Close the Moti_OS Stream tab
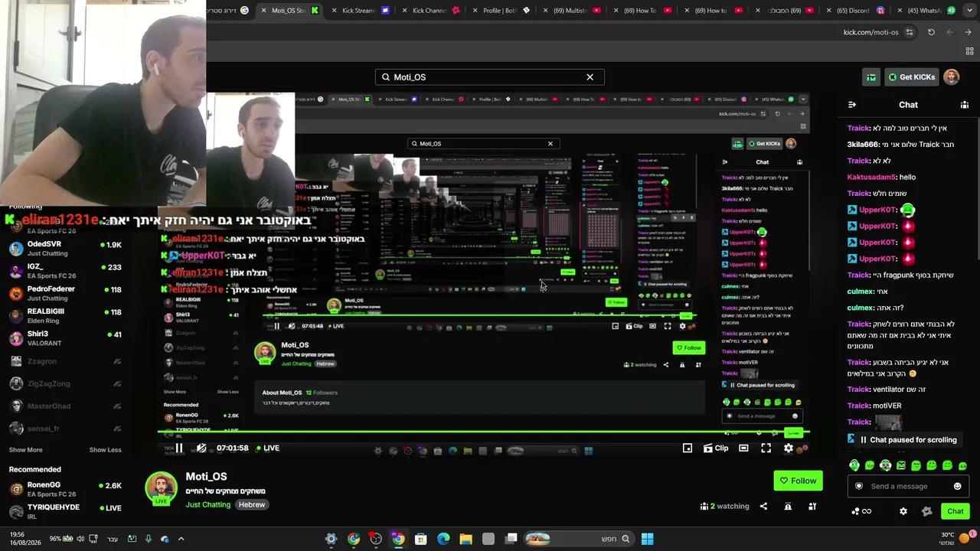The image size is (980, 551). (x=263, y=11)
